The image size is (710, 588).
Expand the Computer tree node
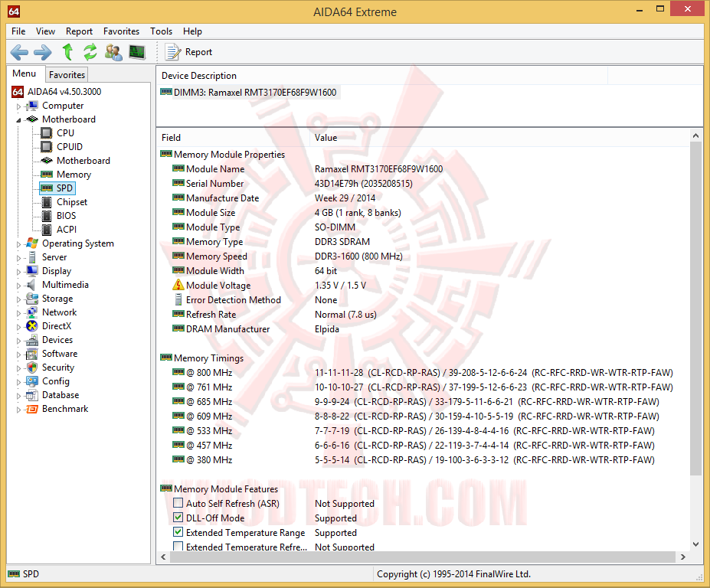(x=18, y=106)
